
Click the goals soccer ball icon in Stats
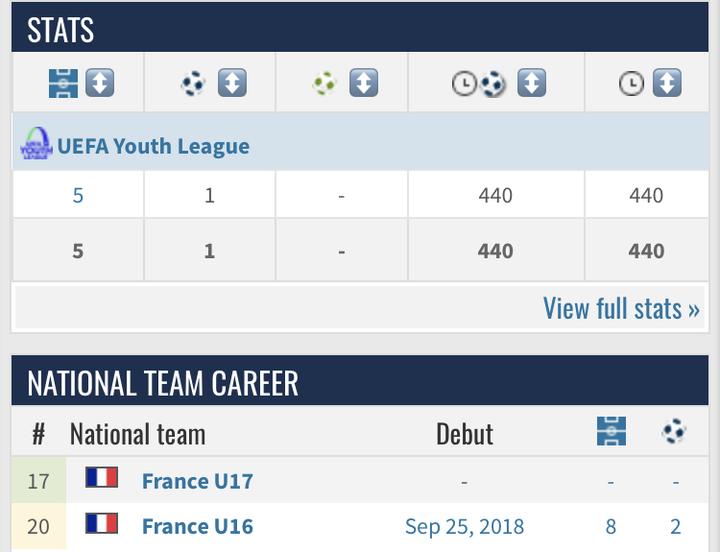(193, 83)
